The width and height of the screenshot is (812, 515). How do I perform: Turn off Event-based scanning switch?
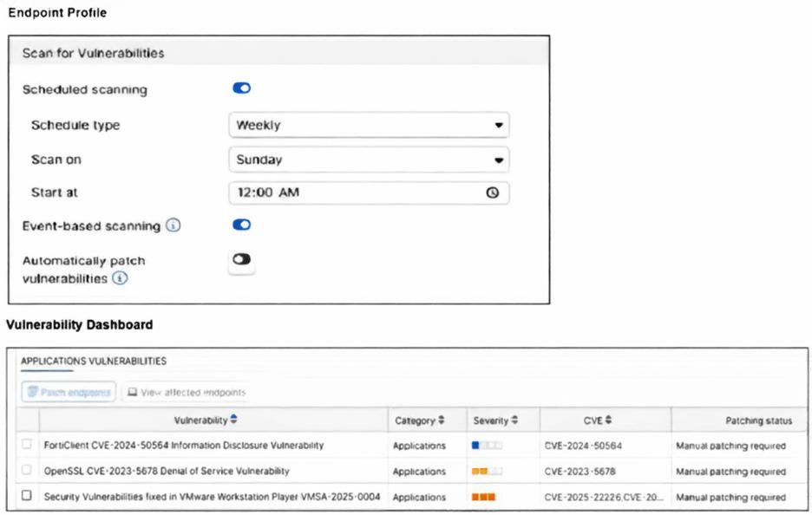pos(241,225)
